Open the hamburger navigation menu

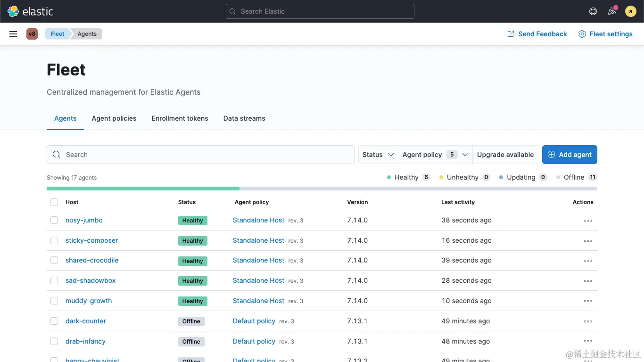[x=13, y=34]
